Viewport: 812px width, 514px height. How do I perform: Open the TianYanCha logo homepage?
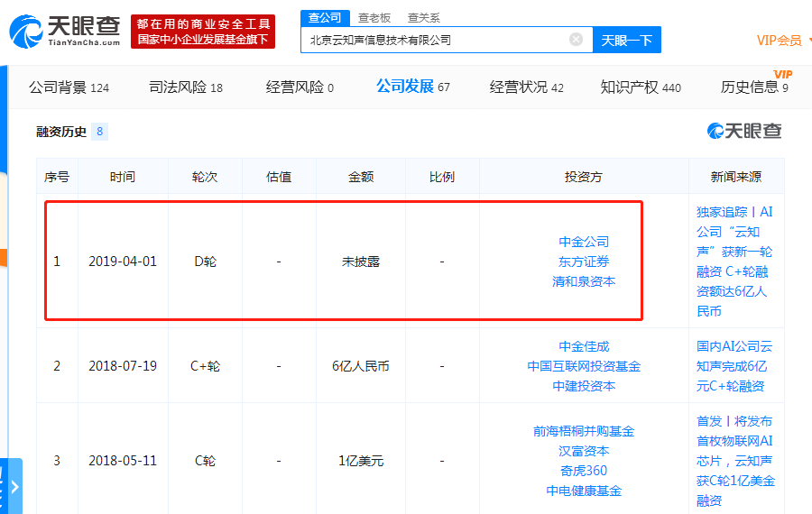pos(65,32)
